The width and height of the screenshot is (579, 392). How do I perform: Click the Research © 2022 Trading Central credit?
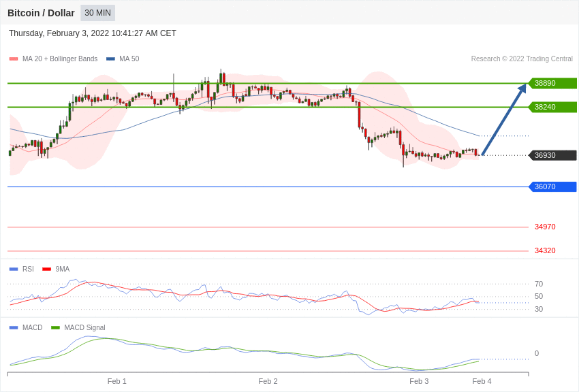(522, 59)
